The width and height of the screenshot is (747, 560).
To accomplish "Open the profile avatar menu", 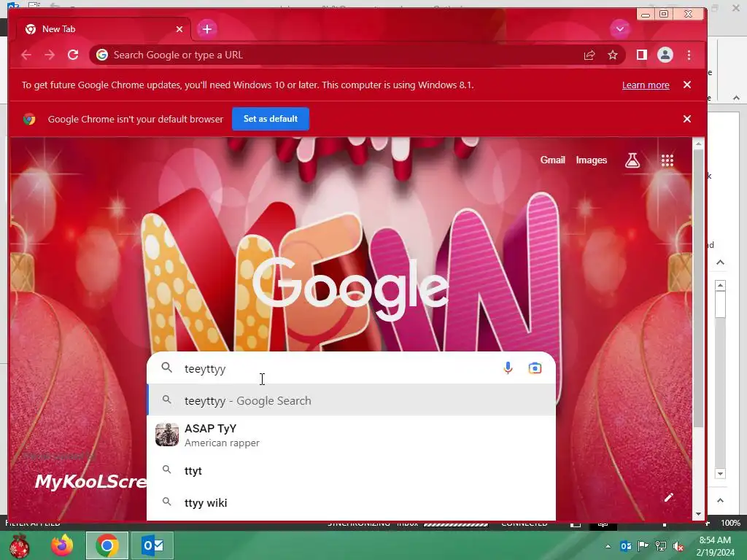I will pos(665,55).
